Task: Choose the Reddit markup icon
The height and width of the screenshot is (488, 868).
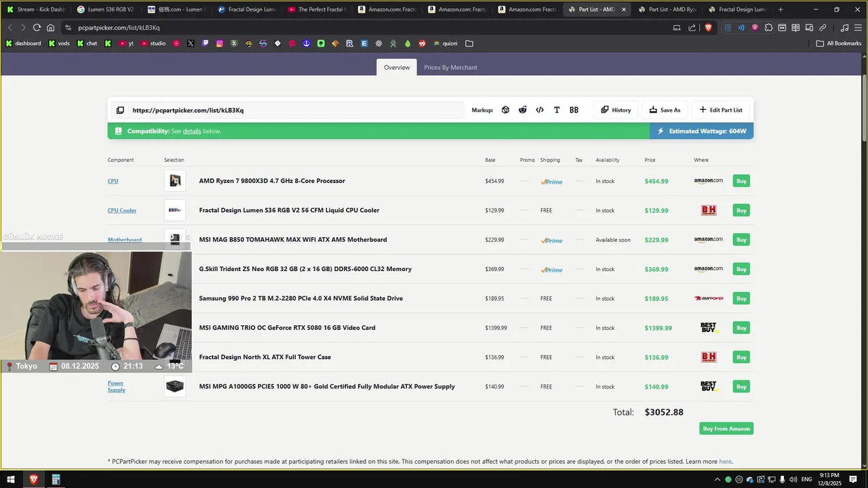Action: 522,110
